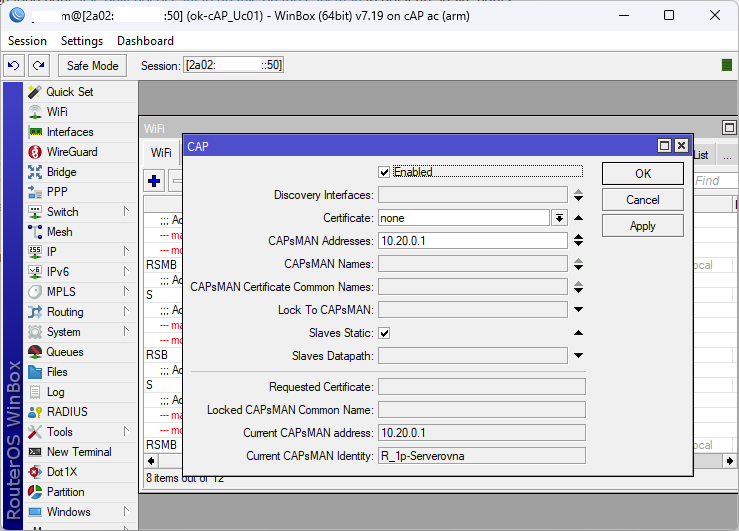Click CAPsMAN Names add/remove arrows
Viewport: 739px width, 531px height.
[578, 264]
